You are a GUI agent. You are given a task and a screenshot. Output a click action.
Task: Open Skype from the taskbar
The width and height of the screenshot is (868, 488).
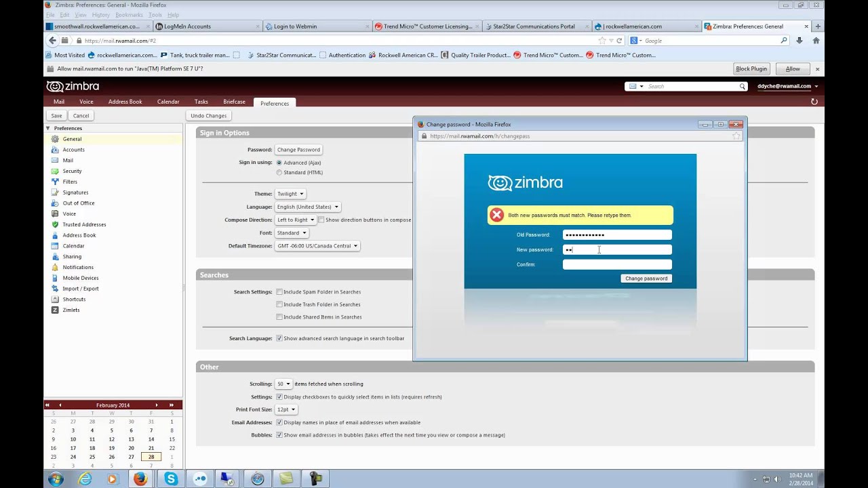[170, 479]
